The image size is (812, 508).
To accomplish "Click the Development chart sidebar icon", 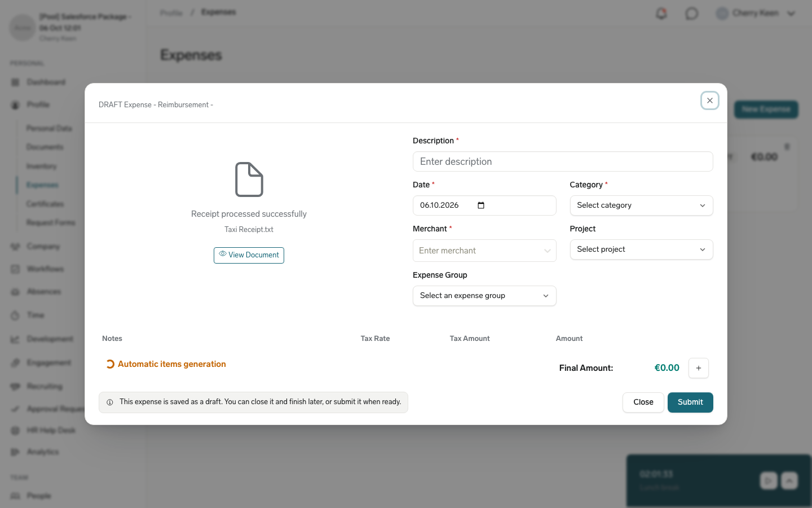I will tap(15, 339).
